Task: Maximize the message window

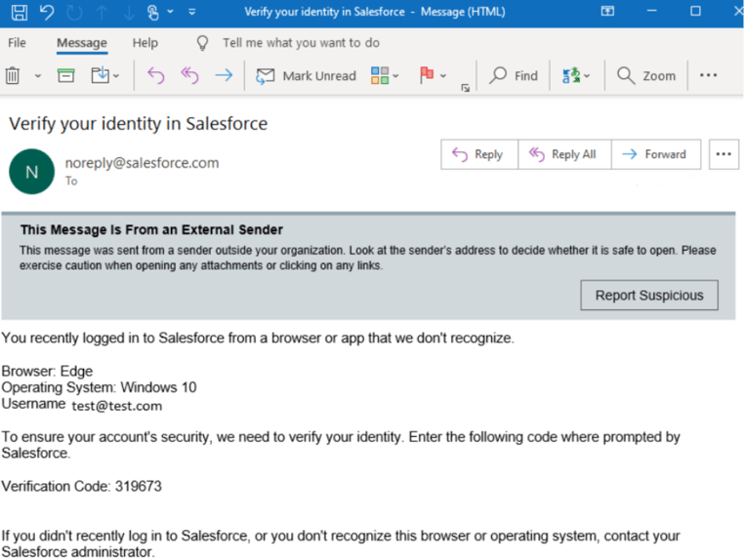Action: click(695, 11)
